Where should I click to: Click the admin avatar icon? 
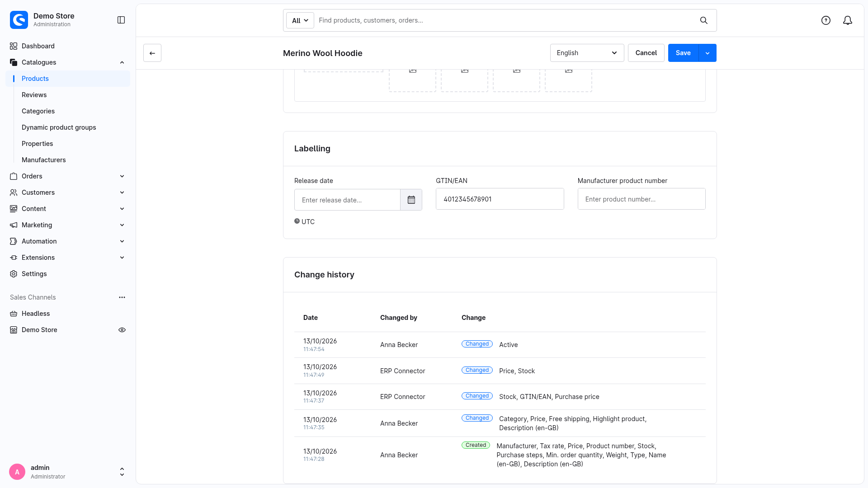(17, 472)
